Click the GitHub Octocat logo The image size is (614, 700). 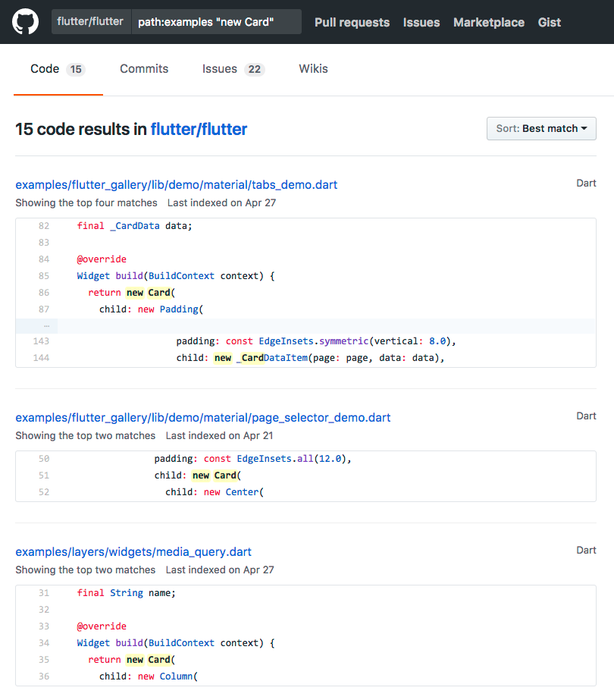tap(25, 22)
